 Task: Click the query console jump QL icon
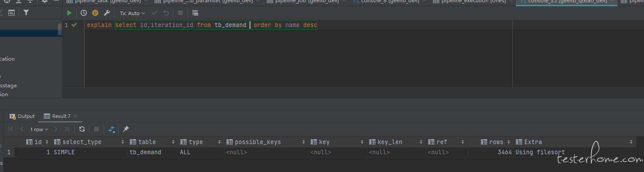(x=11, y=13)
